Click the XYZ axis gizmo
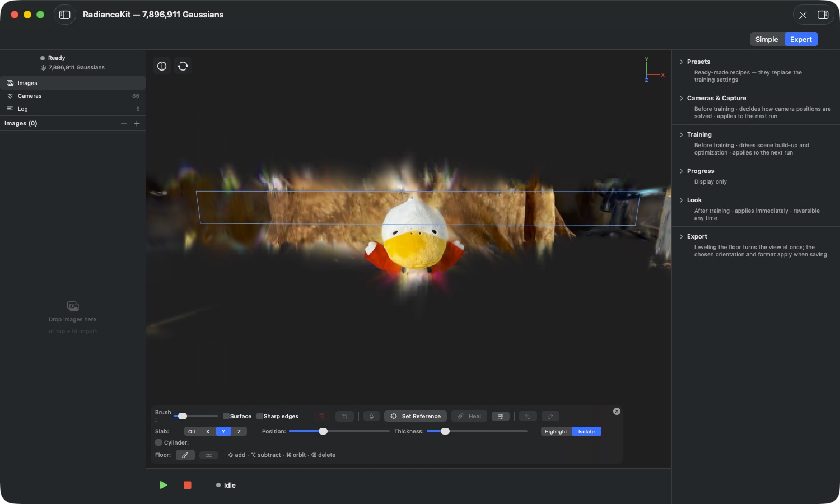 [654, 71]
